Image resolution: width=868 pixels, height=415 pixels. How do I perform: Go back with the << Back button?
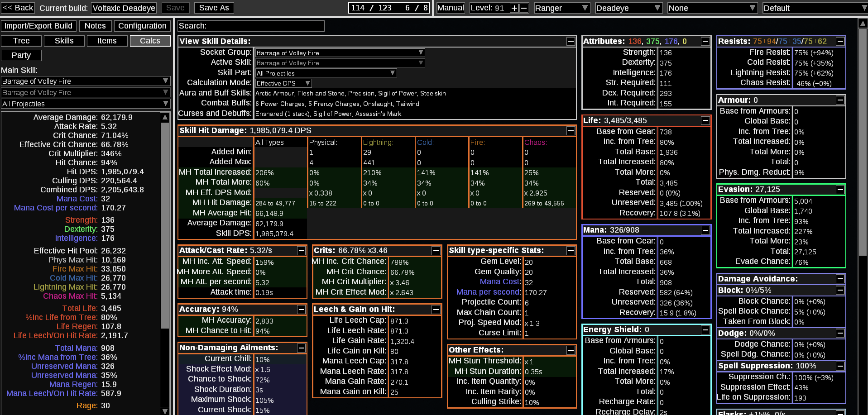tap(18, 8)
